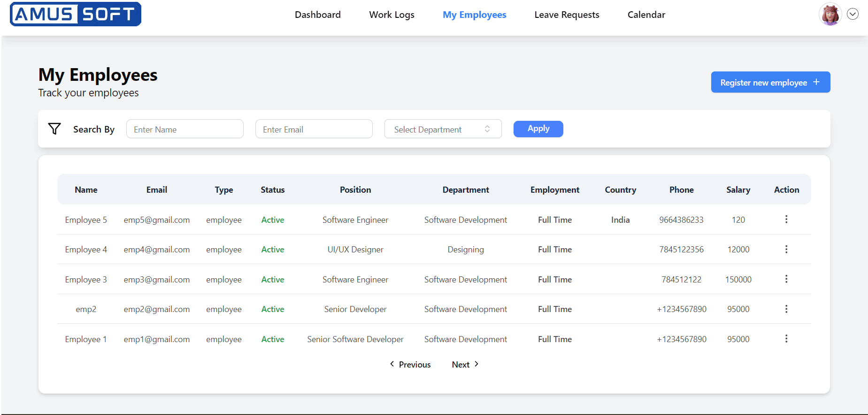
Task: Click the Status column header
Action: [273, 190]
